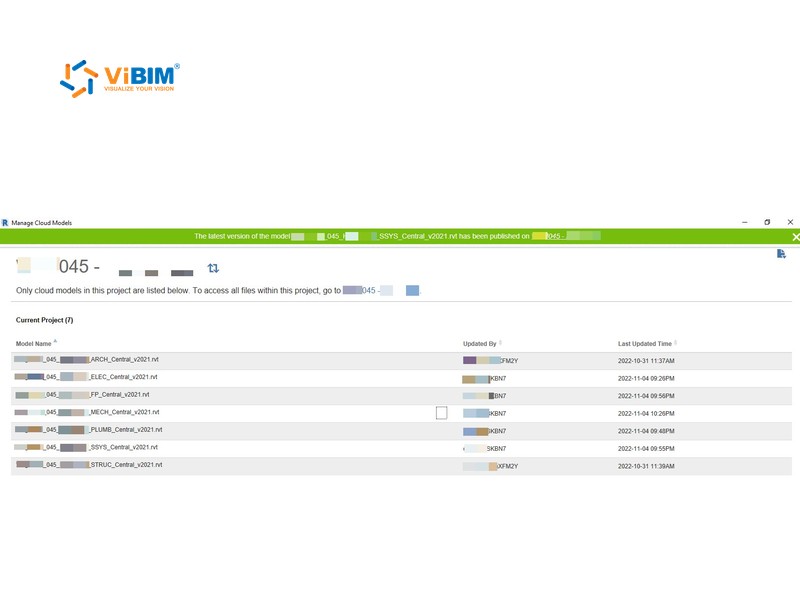Minimize the Manage Cloud Models window
800x600 pixels.
coord(744,222)
